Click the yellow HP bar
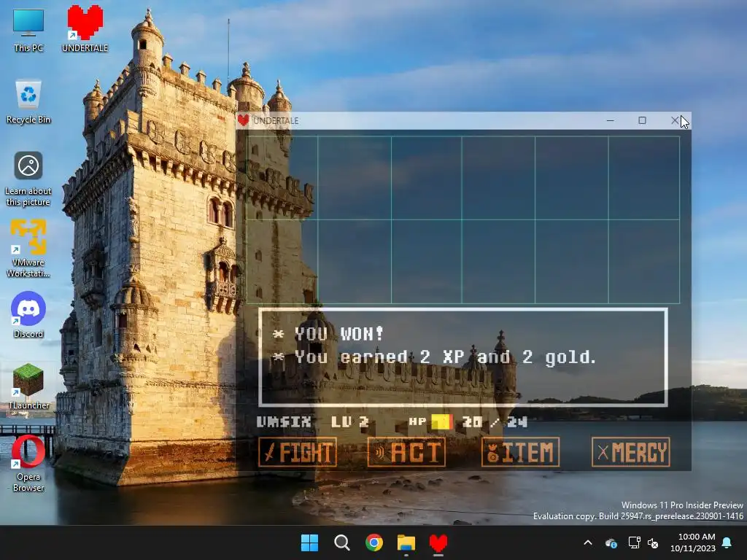The image size is (747, 560). click(441, 421)
